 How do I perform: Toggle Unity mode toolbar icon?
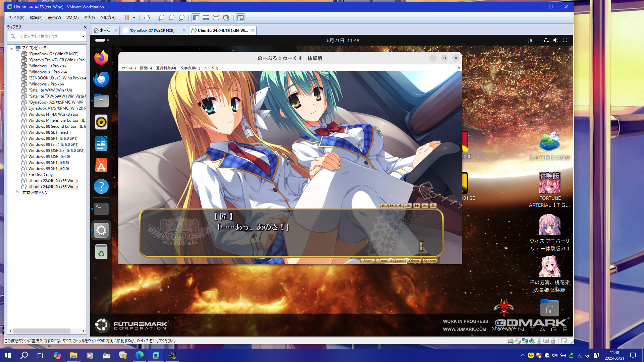tap(226, 18)
